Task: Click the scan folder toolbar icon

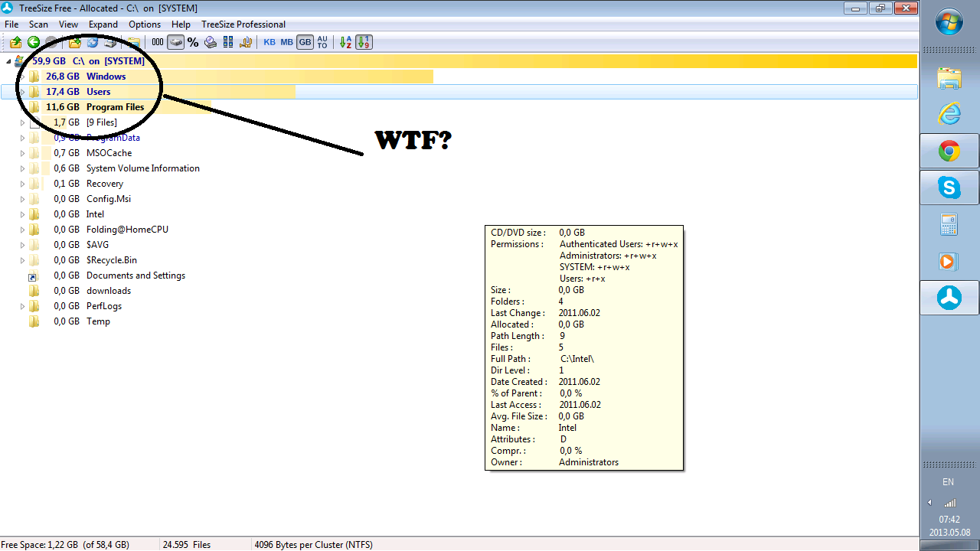Action: pos(75,42)
